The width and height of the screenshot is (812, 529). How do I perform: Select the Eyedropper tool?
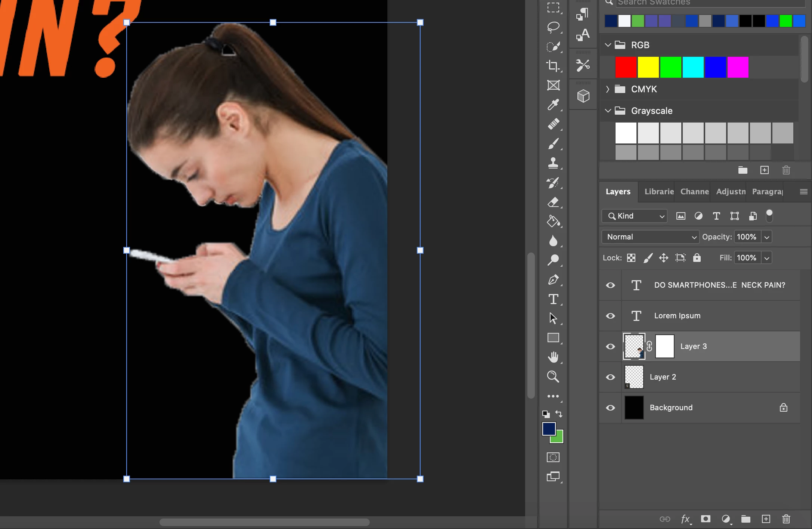coord(553,105)
